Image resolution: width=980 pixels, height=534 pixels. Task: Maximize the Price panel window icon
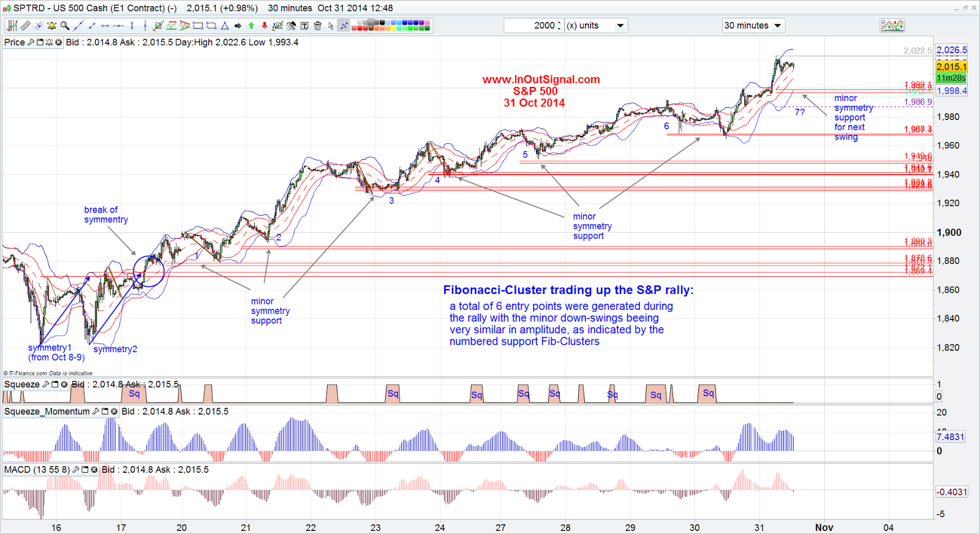40,42
